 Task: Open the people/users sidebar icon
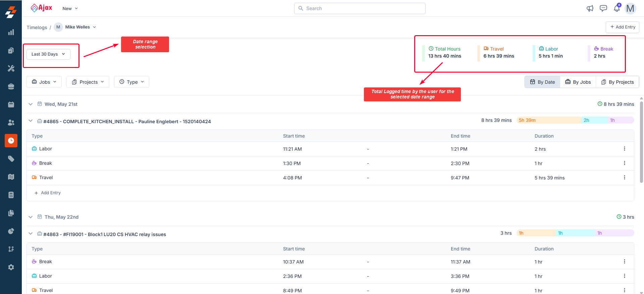pyautogui.click(x=11, y=123)
